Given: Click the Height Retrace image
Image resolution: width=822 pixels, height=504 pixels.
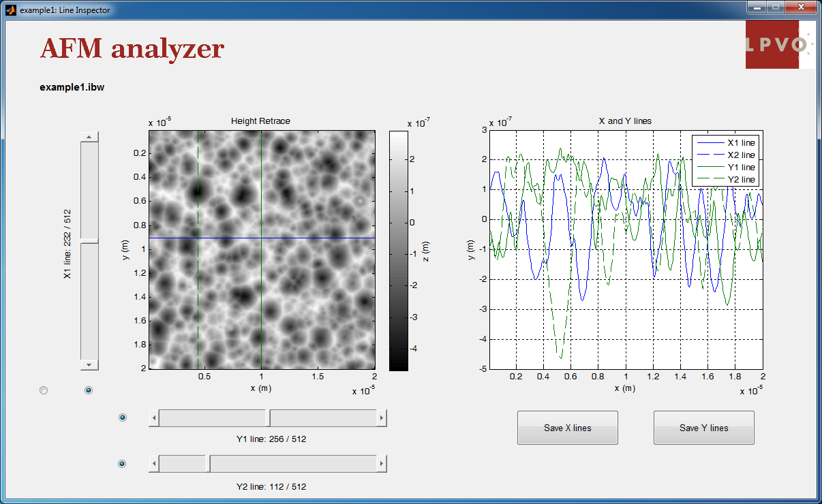Looking at the screenshot, I should (x=261, y=250).
